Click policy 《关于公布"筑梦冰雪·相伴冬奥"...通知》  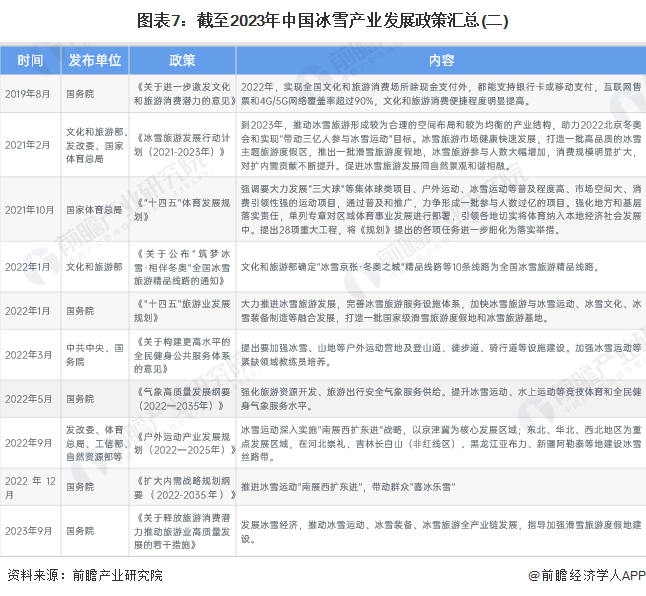(182, 267)
